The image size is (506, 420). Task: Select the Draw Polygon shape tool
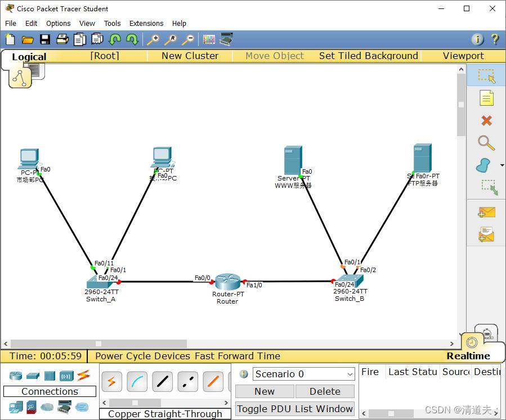pyautogui.click(x=483, y=165)
